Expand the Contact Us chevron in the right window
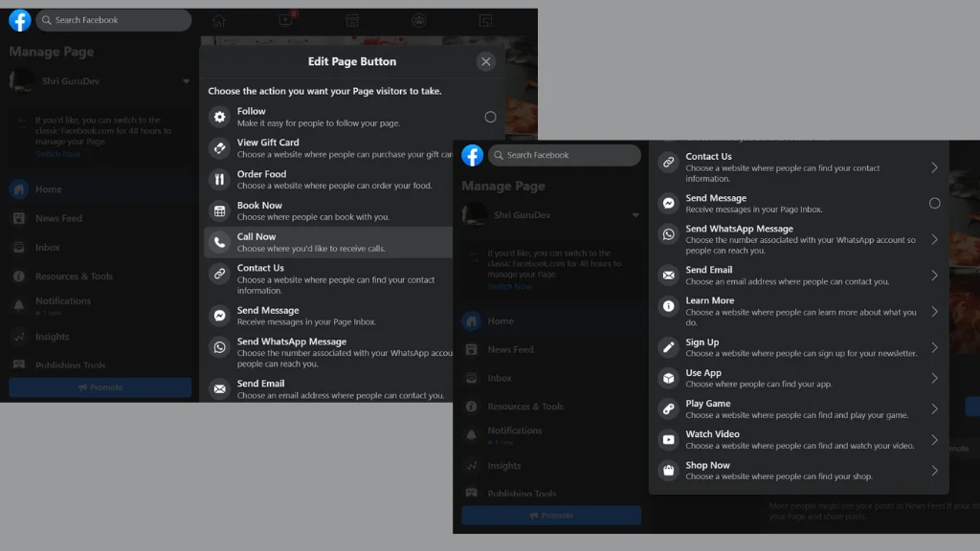Screen dimensions: 980x551 coord(934,167)
